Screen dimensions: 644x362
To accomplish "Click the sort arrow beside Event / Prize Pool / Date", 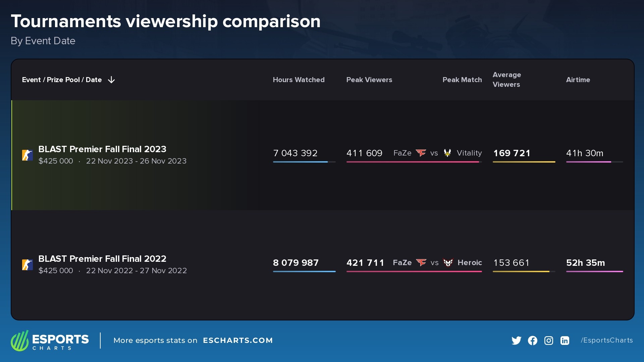I will point(111,80).
